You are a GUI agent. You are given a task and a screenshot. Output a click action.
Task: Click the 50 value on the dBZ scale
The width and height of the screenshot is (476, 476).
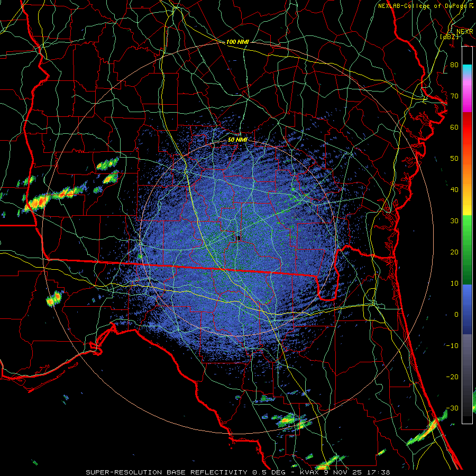coord(454,159)
